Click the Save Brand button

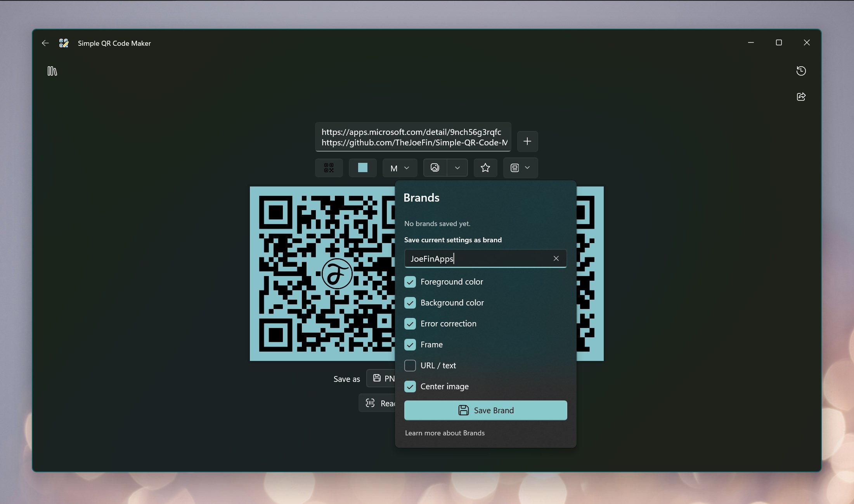(x=485, y=410)
